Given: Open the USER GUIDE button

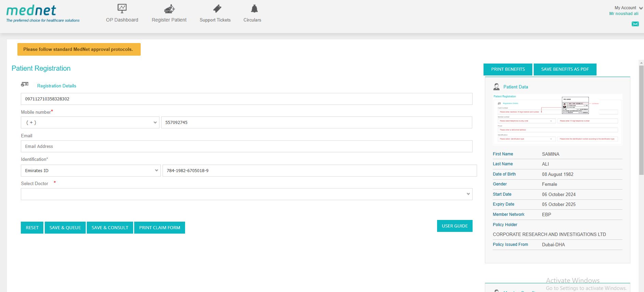Looking at the screenshot, I should click(455, 226).
